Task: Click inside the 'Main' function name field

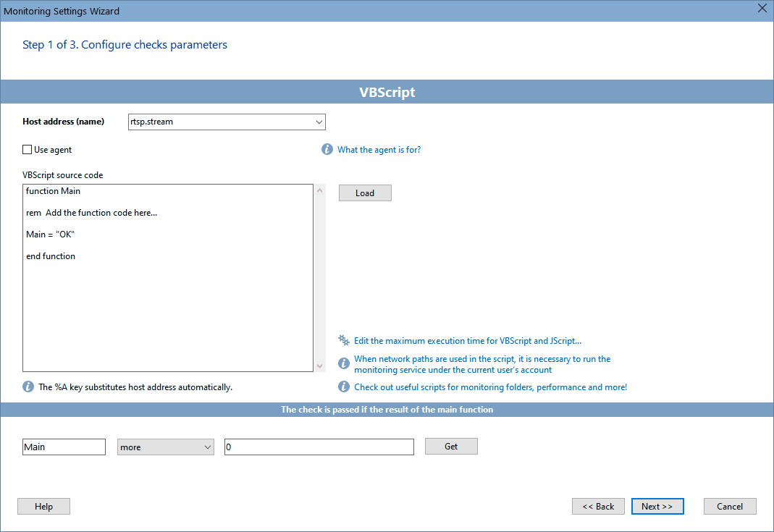Action: pos(64,447)
